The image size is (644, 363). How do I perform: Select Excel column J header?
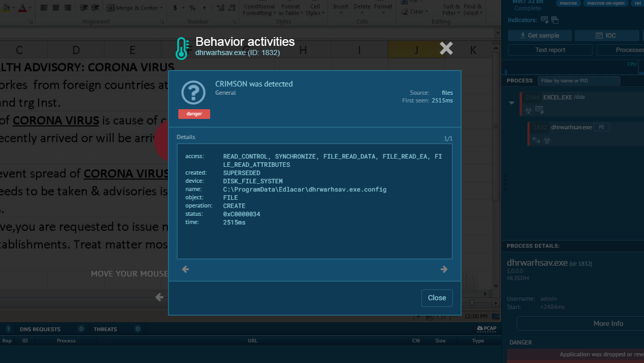point(416,50)
